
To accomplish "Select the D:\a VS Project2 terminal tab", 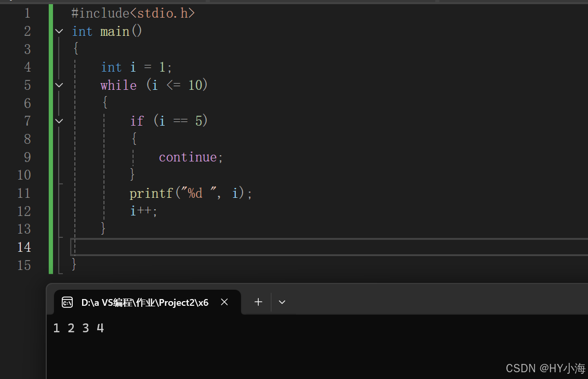I will tap(148, 302).
